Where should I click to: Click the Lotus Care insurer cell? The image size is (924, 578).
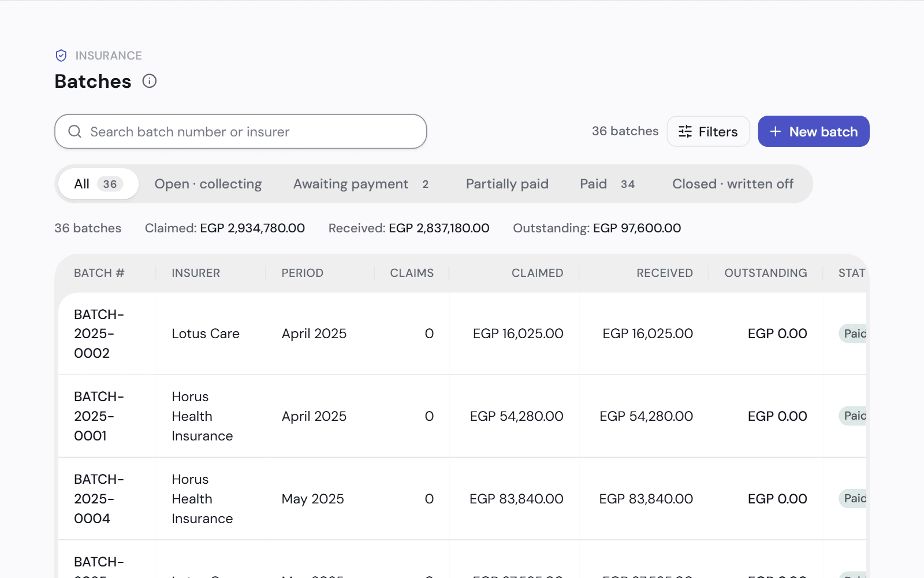206,334
